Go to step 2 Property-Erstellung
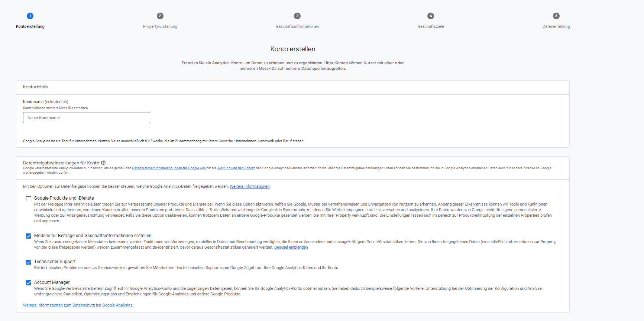The width and height of the screenshot is (644, 321). pyautogui.click(x=160, y=16)
